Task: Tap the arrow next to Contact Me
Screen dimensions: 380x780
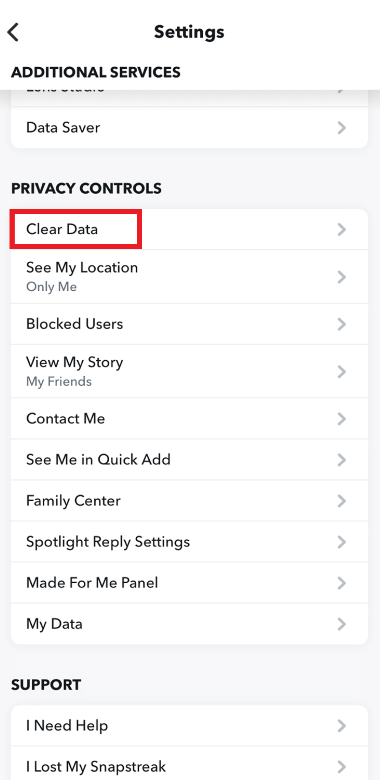Action: coord(342,419)
